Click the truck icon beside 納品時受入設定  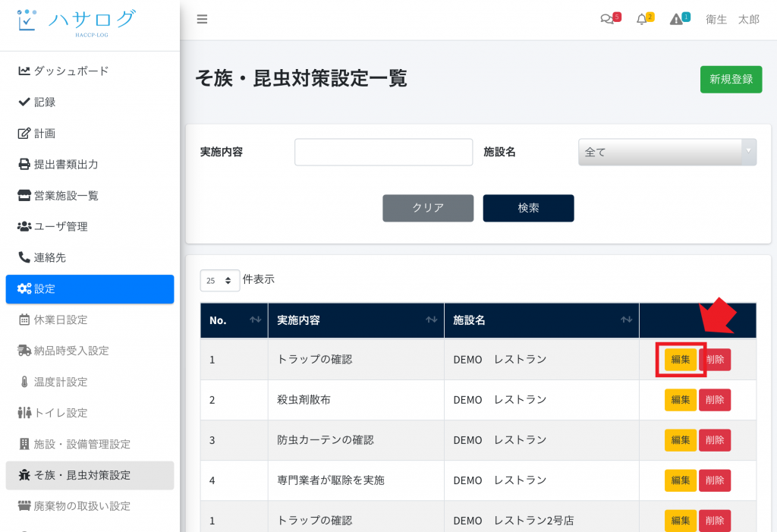point(24,351)
